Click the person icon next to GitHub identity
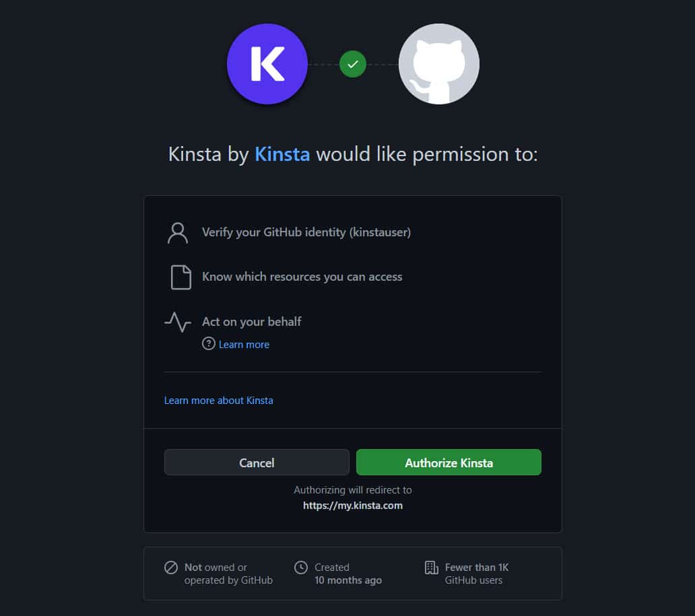The height and width of the screenshot is (616, 695). tap(177, 232)
